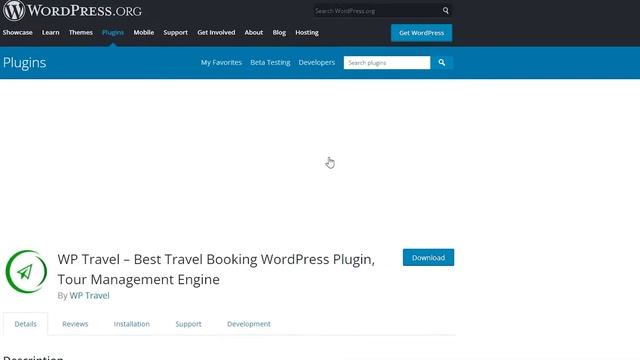This screenshot has height=360, width=640.
Task: Open the Support item in top navigation
Action: pyautogui.click(x=176, y=32)
